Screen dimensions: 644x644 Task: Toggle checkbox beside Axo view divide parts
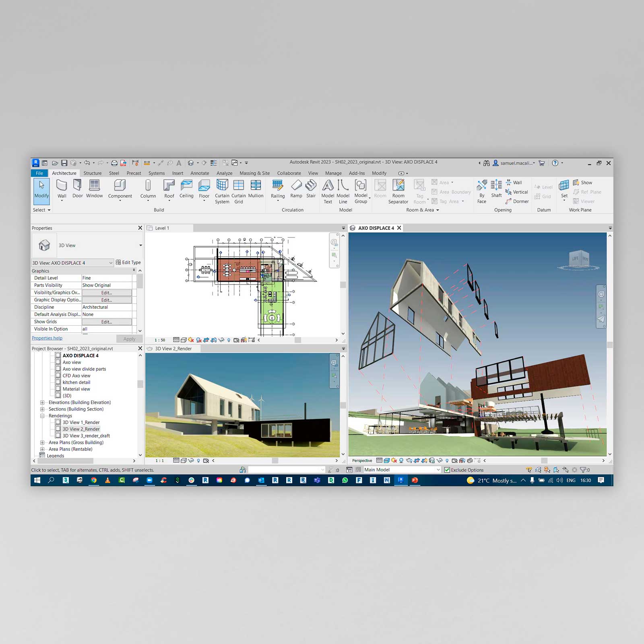click(x=58, y=369)
